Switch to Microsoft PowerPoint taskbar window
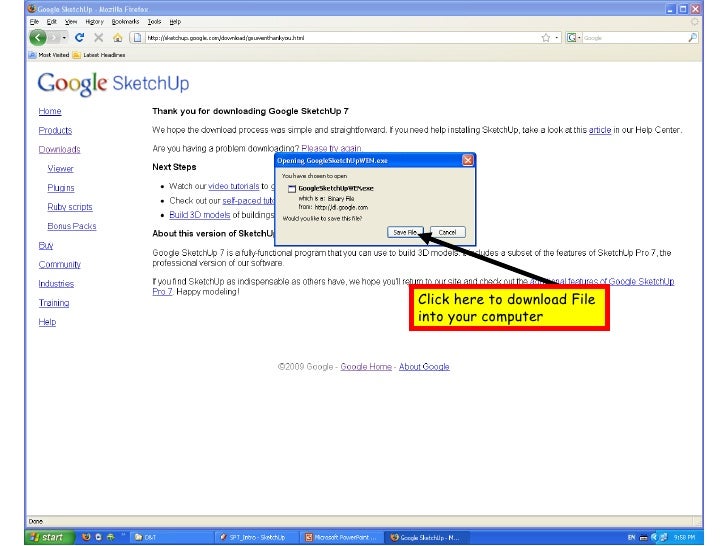The image size is (728, 546). (x=342, y=537)
